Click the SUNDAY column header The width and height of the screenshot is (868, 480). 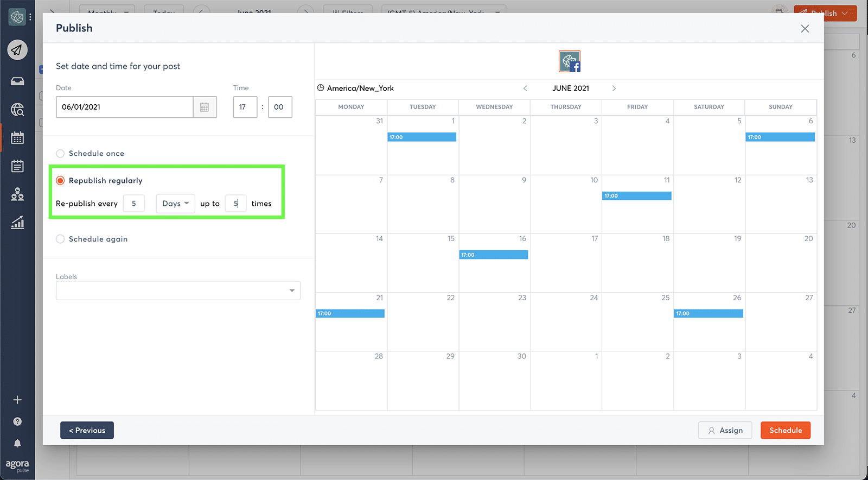tap(781, 107)
